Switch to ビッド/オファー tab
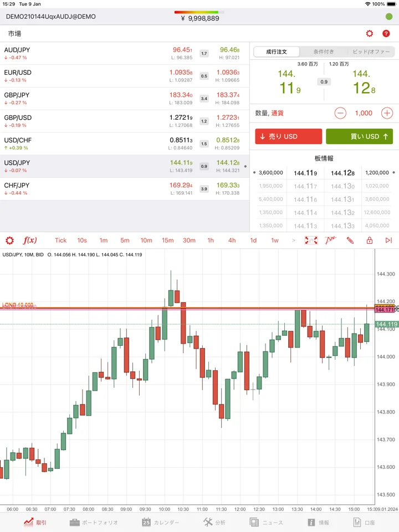This screenshot has height=532, width=399. click(x=371, y=52)
